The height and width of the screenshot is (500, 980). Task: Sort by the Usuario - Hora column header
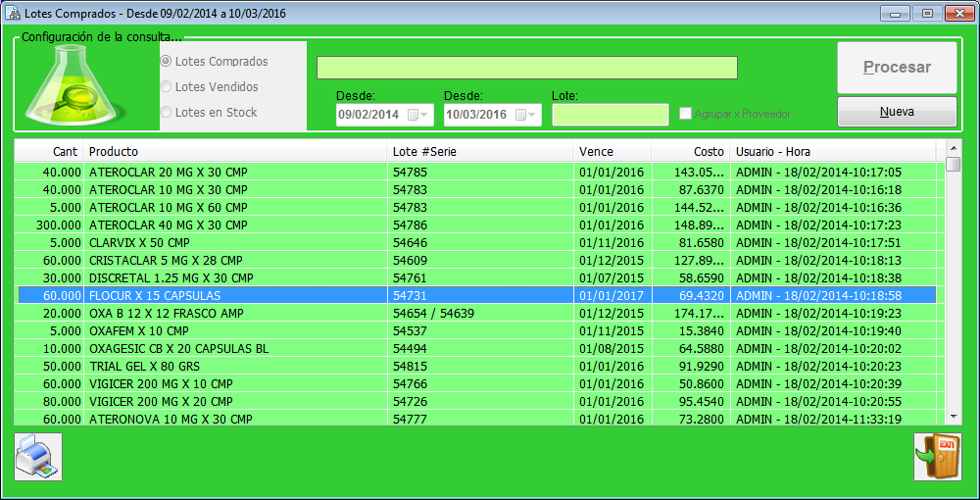(x=833, y=151)
